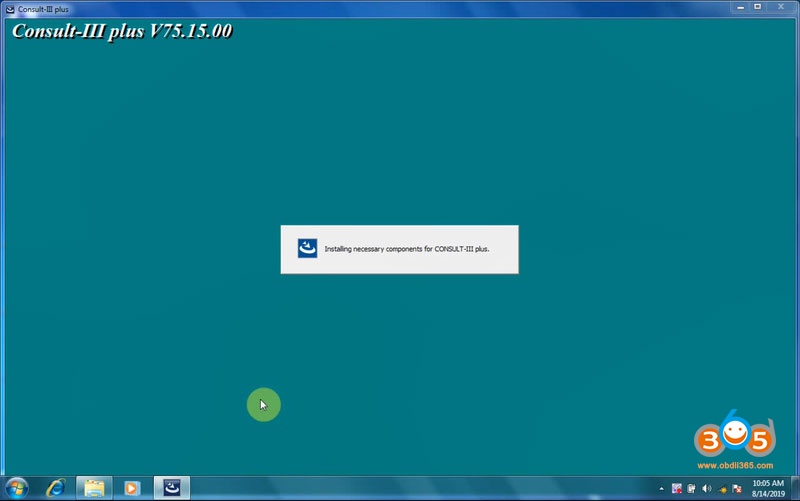The image size is (800, 501).
Task: Click the Consult-III plus title bar icon
Action: tap(10, 9)
